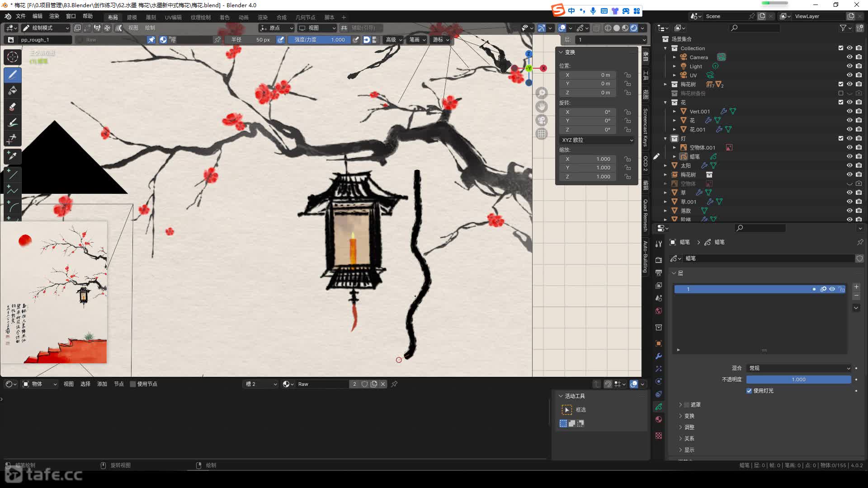Open the Object properties tab
The image size is (868, 488).
[659, 343]
